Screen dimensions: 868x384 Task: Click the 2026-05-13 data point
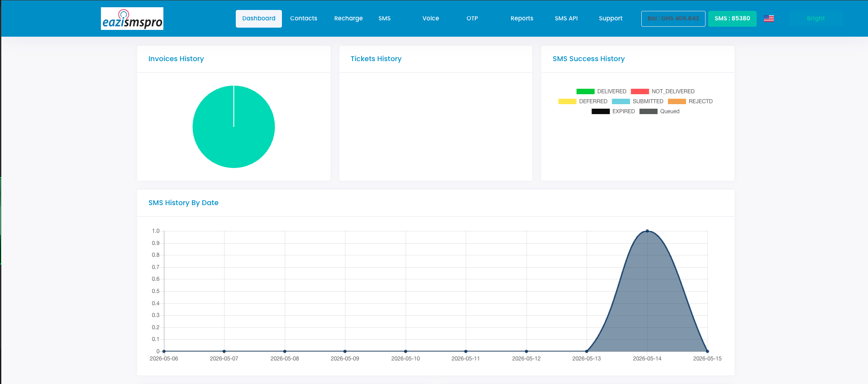(587, 351)
